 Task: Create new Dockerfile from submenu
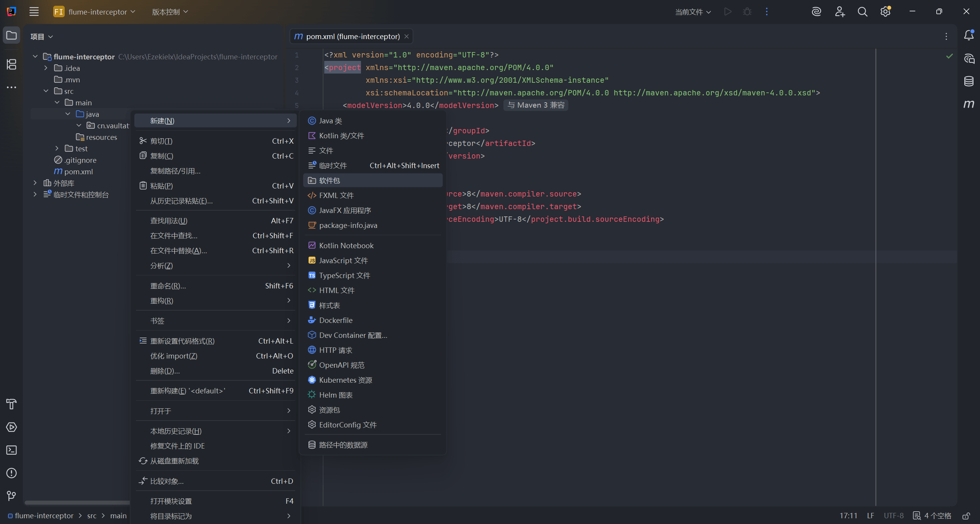(x=373, y=320)
